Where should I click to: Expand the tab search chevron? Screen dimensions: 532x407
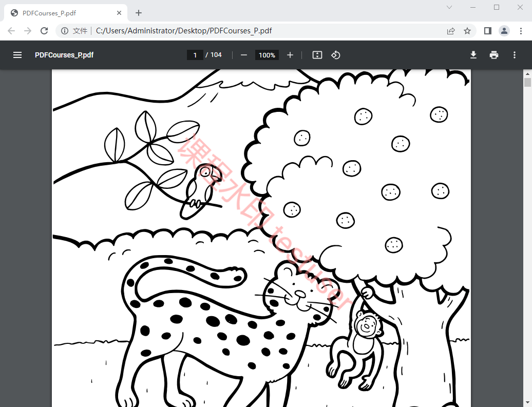tap(449, 7)
